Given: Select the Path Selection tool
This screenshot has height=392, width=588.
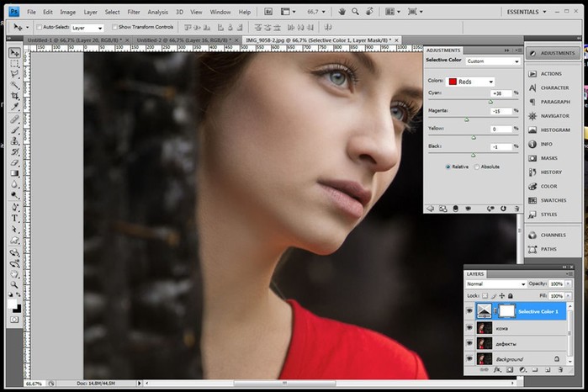Looking at the screenshot, I should pyautogui.click(x=14, y=229).
